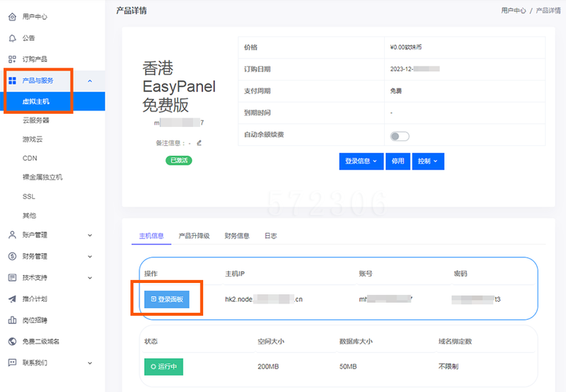Click the 主机IP value hk2.node
The image size is (566, 392).
pos(263,299)
